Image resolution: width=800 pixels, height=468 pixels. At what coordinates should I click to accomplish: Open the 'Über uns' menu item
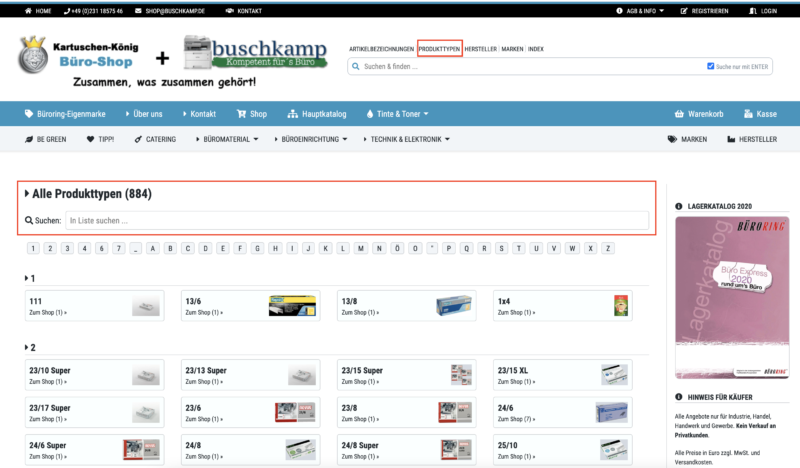click(144, 114)
